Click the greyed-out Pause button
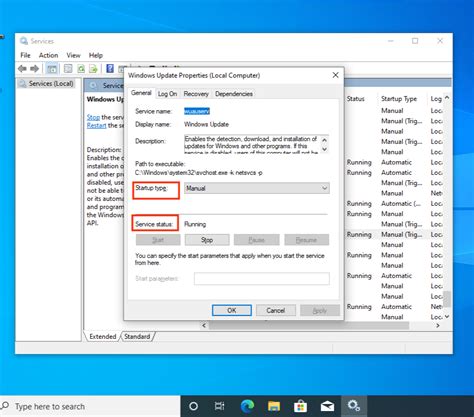474x417 pixels. click(x=256, y=240)
